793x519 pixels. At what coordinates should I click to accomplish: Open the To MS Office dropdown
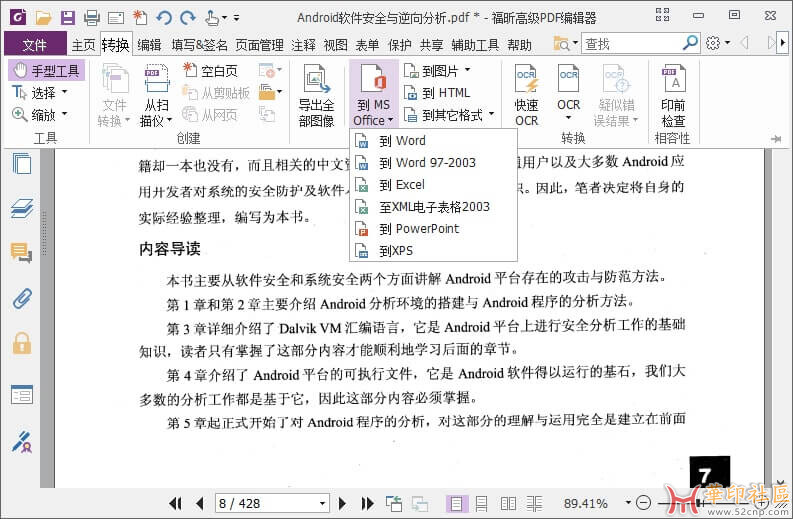[x=373, y=95]
